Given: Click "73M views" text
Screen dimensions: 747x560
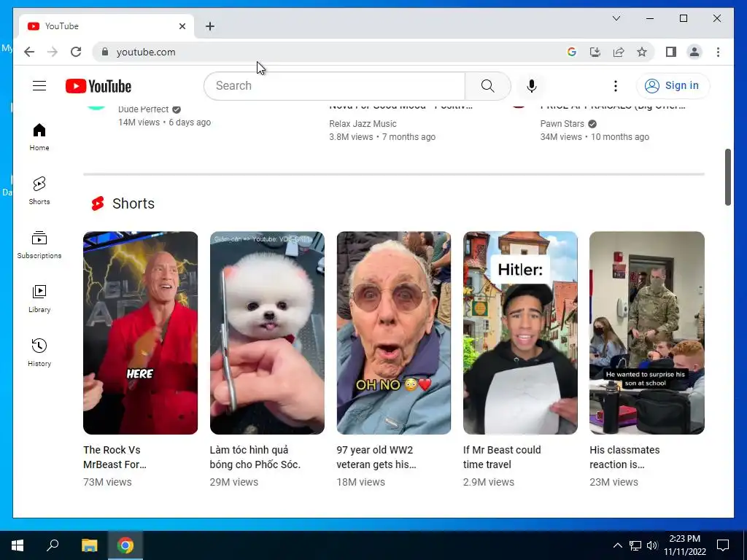Looking at the screenshot, I should click(108, 482).
